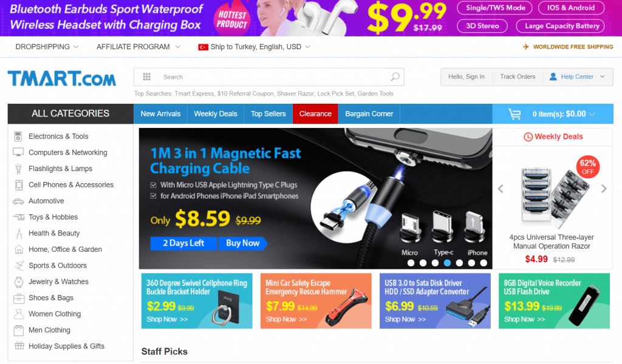
Task: Click the Turkey flag icon
Action: tap(203, 47)
